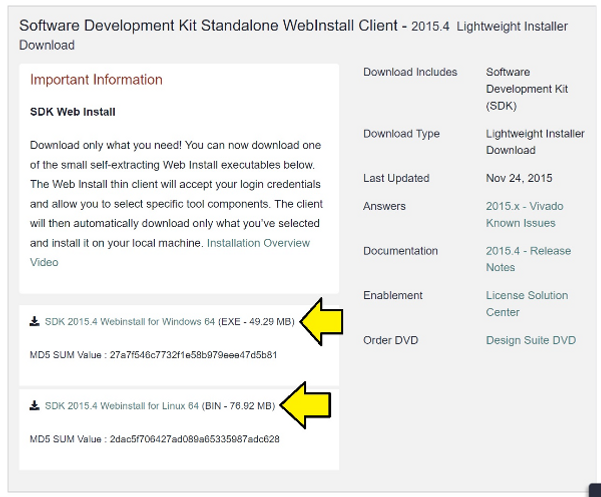Click the yellow arrow pointing at Linux download

(304, 405)
